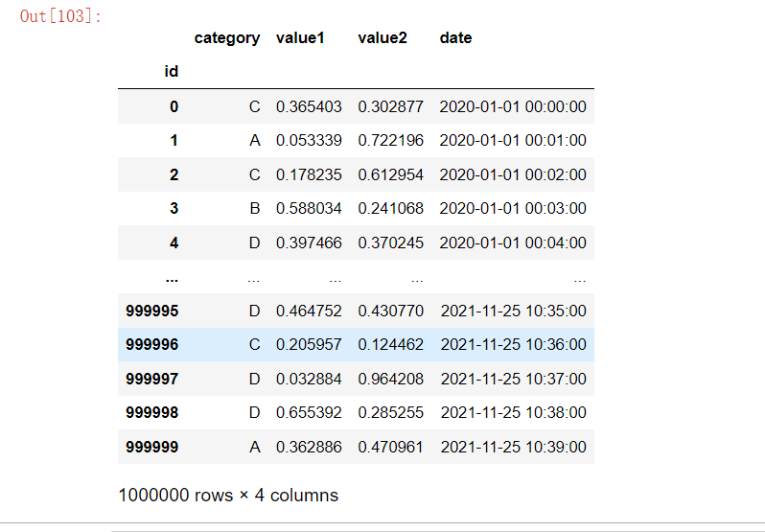Click date cell 2021-11-25 10:36:00
This screenshot has width=765, height=532.
pos(514,345)
